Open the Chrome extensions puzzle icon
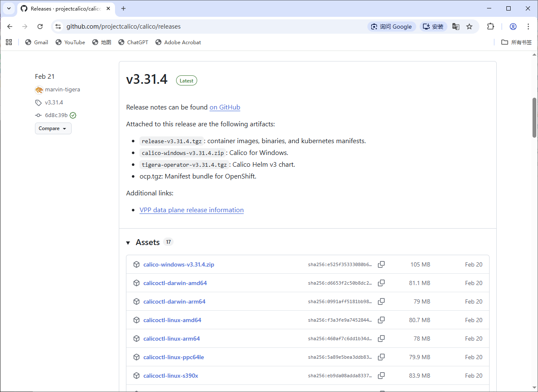 point(490,27)
